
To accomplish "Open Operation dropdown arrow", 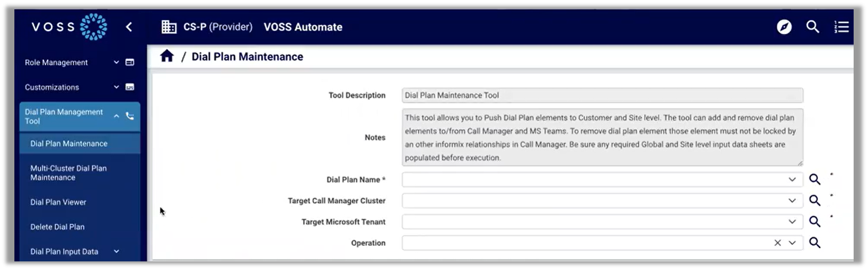I will (x=792, y=243).
